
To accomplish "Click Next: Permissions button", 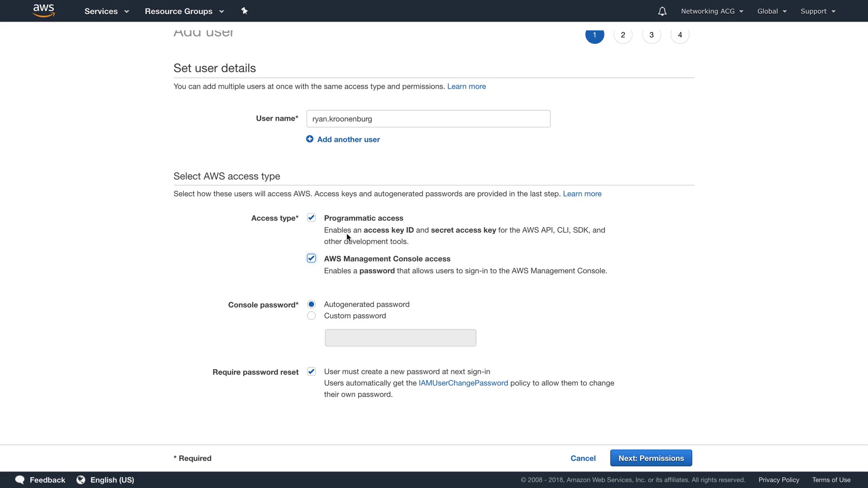I will point(651,458).
